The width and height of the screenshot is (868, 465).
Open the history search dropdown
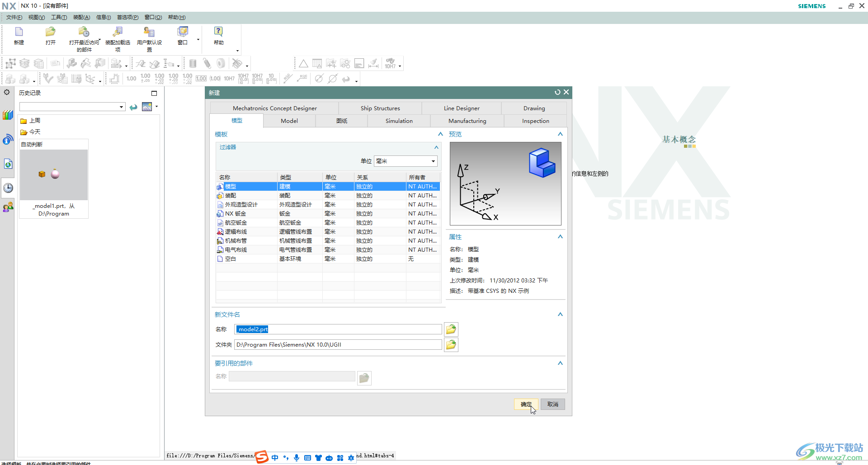121,107
